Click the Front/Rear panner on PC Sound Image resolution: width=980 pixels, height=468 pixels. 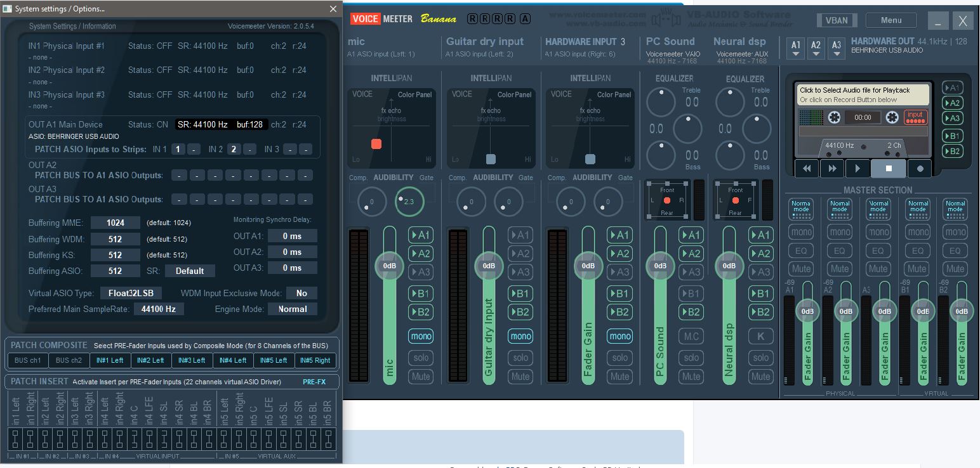pos(667,200)
